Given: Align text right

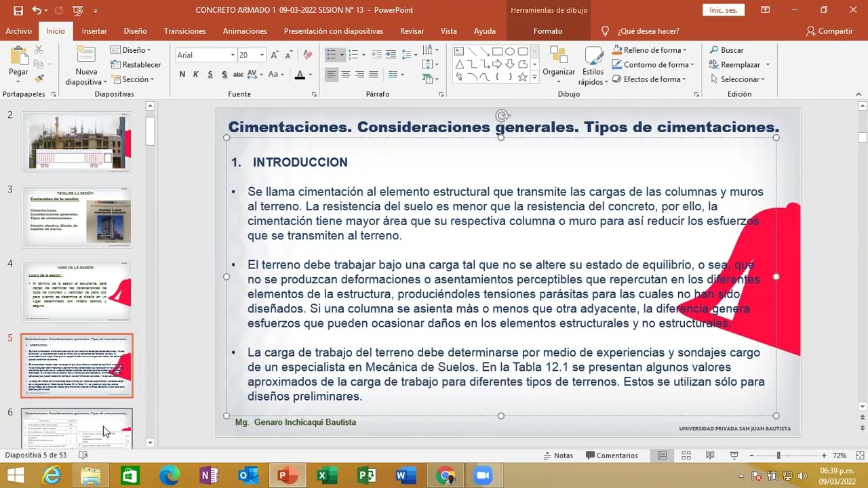Looking at the screenshot, I should point(359,75).
